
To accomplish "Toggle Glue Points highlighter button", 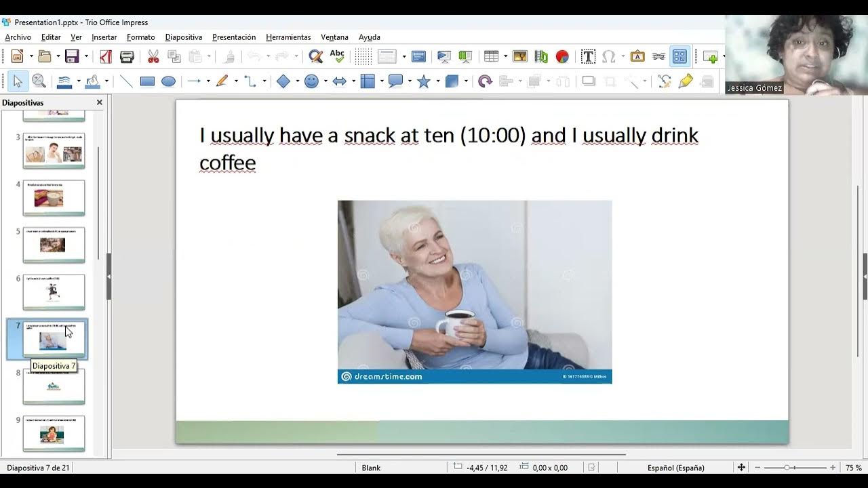I will [x=686, y=81].
